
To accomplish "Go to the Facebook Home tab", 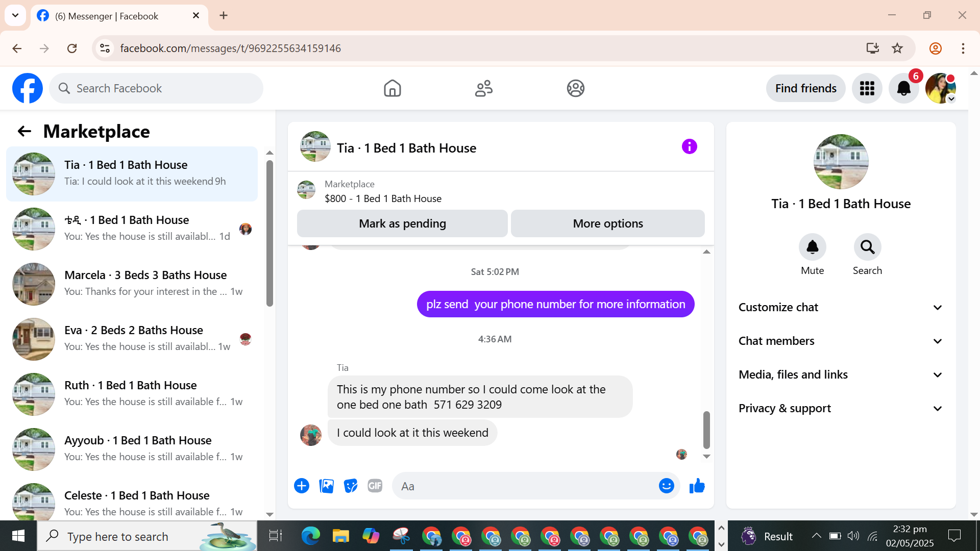I will (x=392, y=88).
